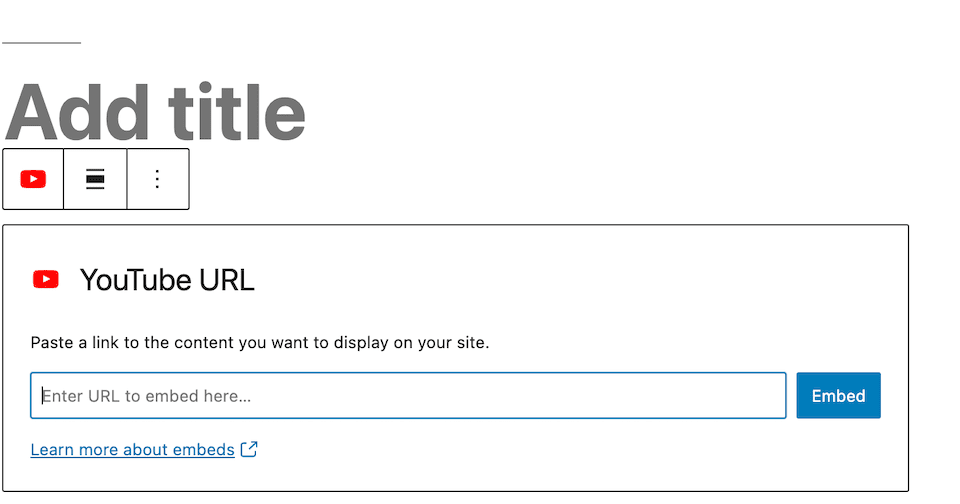
Task: Click the placeholder text inside the URL field
Action: click(x=146, y=396)
